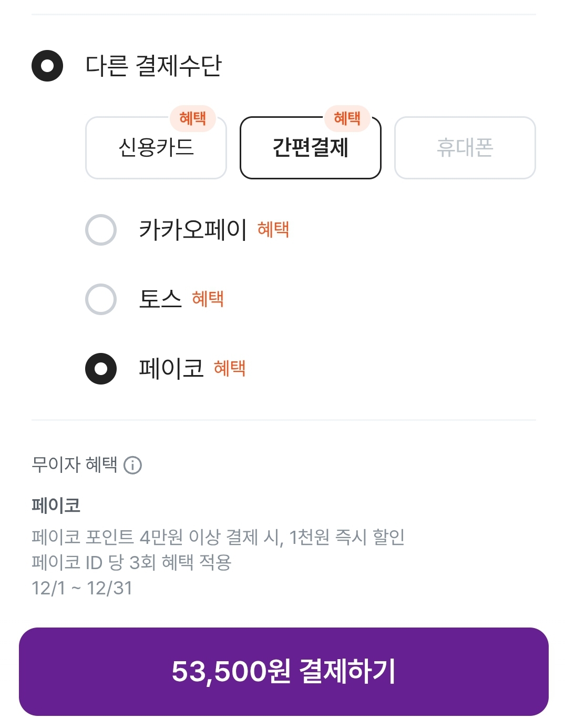Switch to the 신용카드 payment tab
The image size is (565, 728).
tap(156, 149)
